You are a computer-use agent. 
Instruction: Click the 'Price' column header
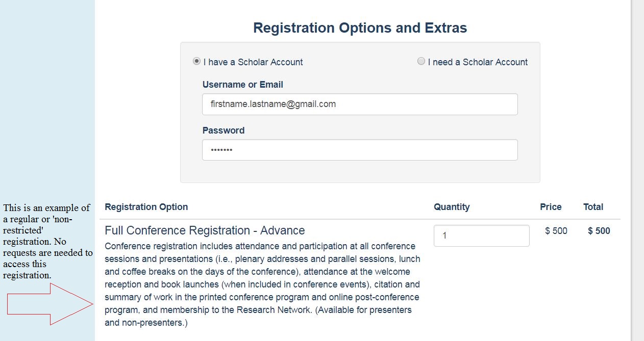tap(551, 207)
